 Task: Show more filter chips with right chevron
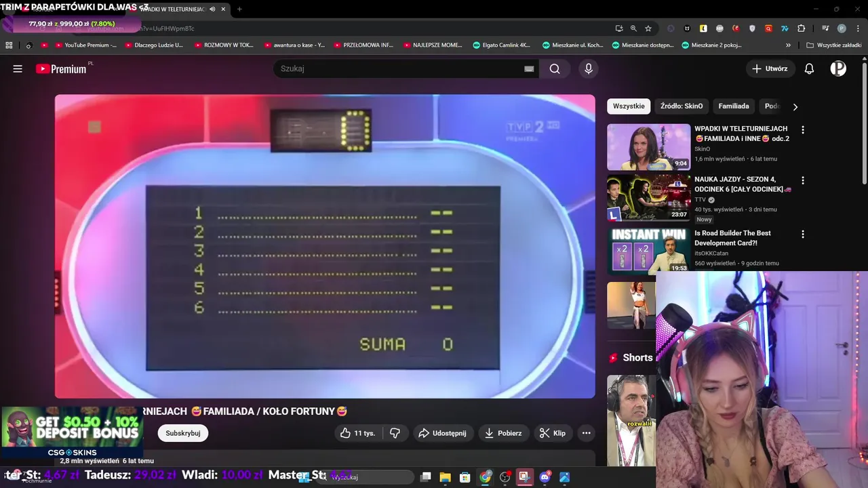click(795, 106)
